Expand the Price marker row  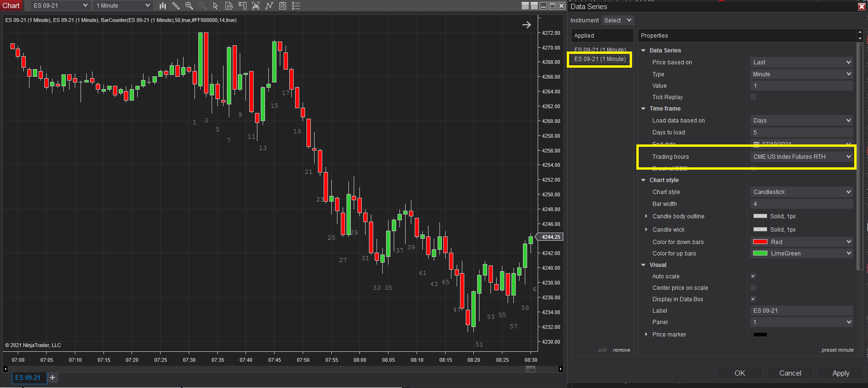[646, 334]
